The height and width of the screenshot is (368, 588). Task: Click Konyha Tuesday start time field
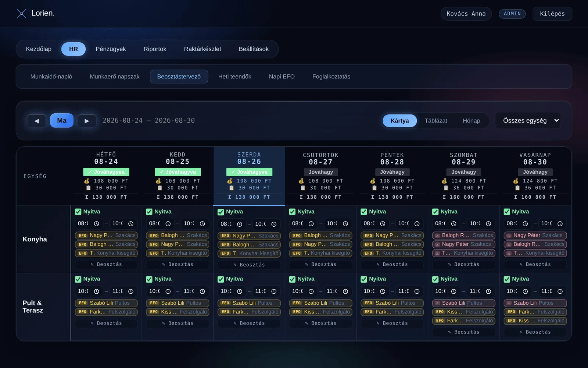click(161, 224)
